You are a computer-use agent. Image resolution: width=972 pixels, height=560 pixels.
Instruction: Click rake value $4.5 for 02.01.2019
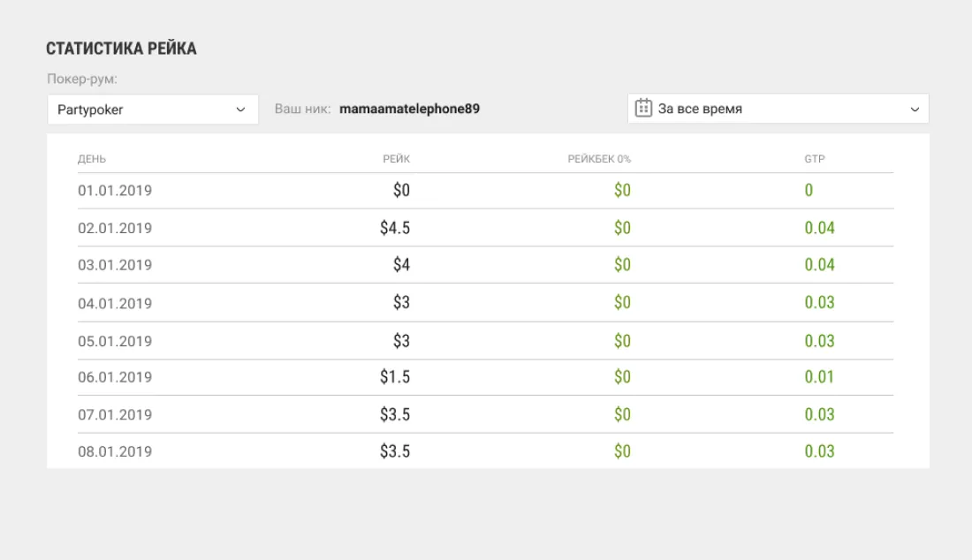395,227
